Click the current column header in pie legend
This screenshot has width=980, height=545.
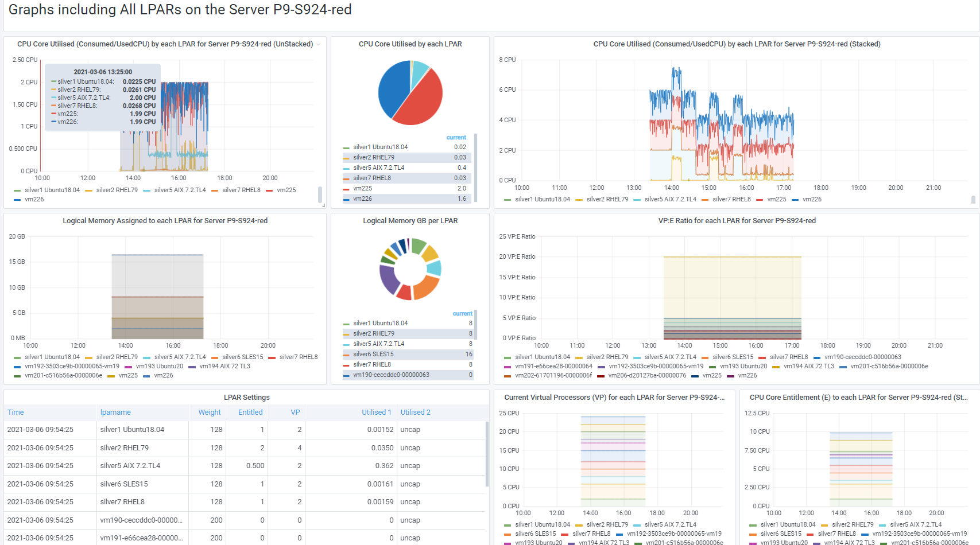[456, 138]
